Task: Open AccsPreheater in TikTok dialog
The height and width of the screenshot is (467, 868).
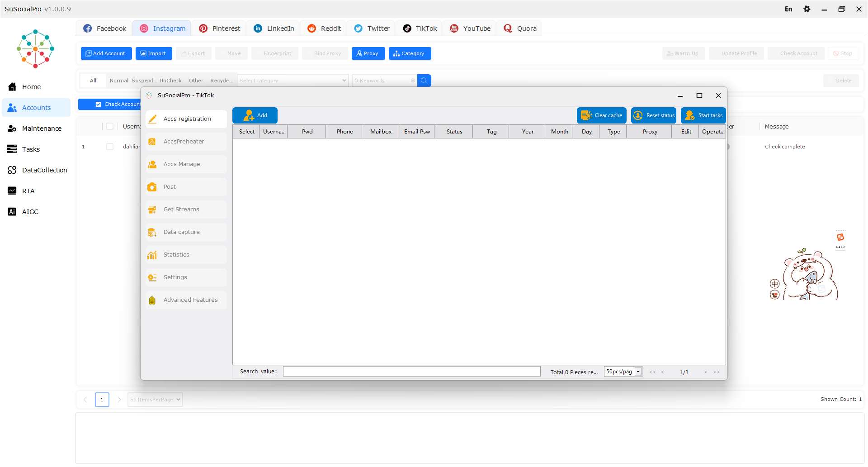Action: pyautogui.click(x=186, y=142)
